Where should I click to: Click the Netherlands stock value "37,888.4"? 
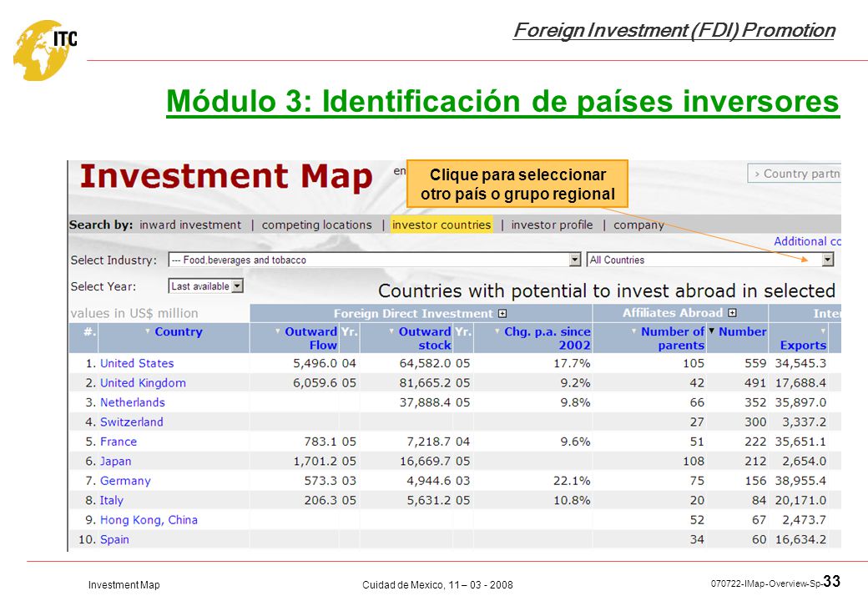pos(425,402)
